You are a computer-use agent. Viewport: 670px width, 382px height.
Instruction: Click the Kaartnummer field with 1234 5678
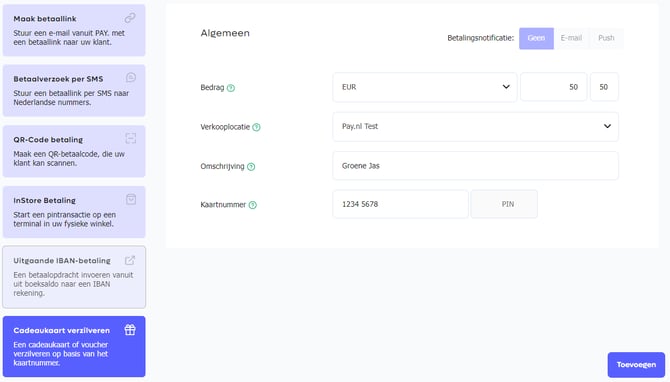(x=400, y=204)
